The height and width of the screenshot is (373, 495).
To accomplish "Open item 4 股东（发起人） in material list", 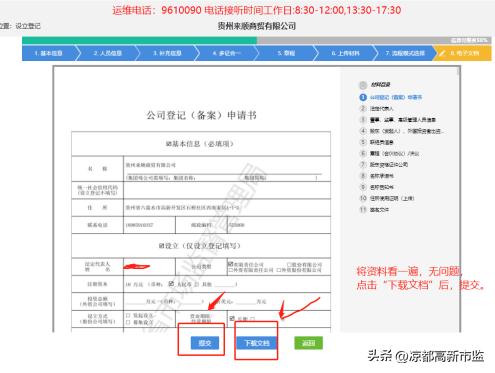I will [x=407, y=131].
